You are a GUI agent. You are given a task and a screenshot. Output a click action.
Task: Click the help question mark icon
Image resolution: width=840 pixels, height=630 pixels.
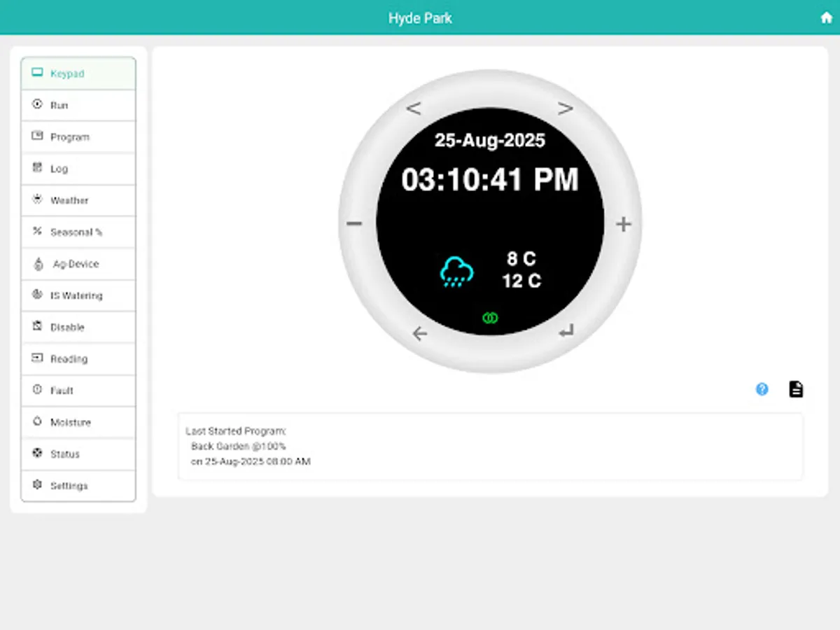coord(761,389)
